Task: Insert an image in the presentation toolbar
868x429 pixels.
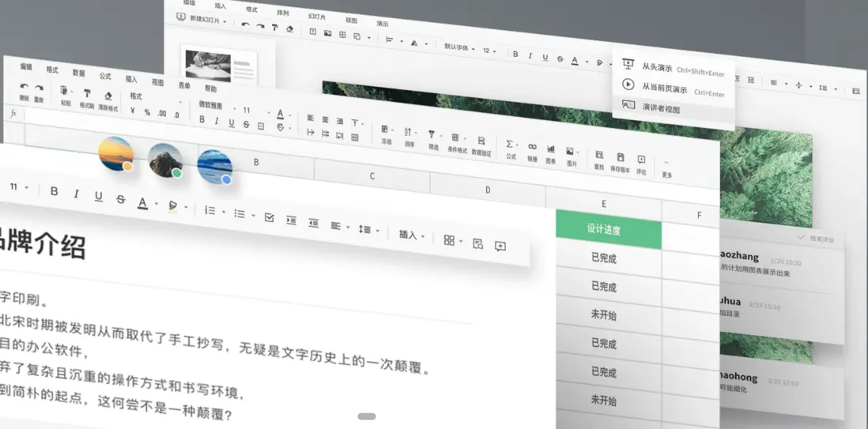Action: coord(328,33)
